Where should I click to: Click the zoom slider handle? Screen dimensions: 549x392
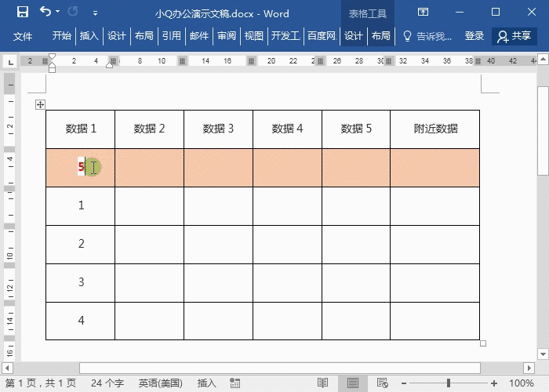click(x=449, y=383)
